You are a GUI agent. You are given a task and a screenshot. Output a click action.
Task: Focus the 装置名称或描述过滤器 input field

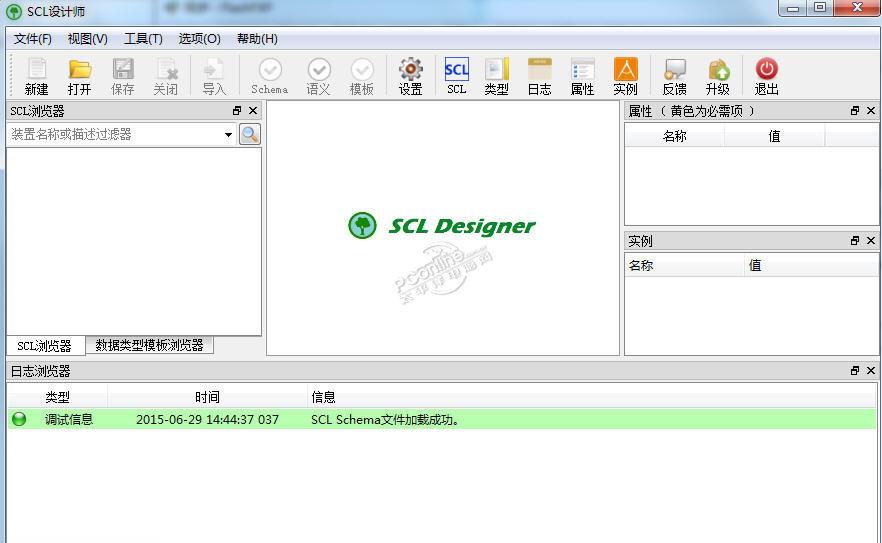tap(115, 134)
